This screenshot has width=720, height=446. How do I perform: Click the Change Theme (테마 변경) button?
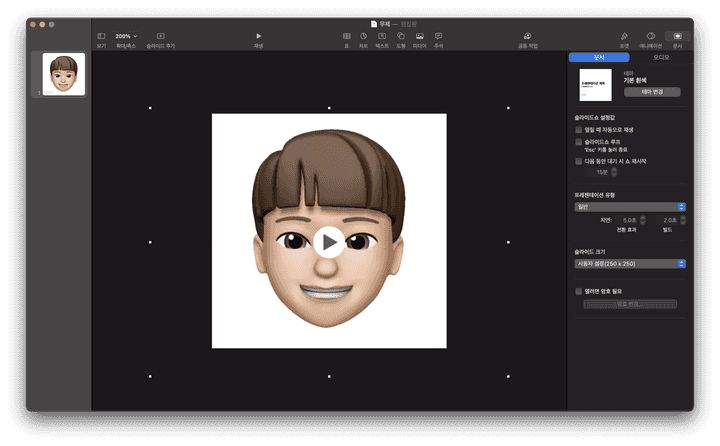point(652,92)
